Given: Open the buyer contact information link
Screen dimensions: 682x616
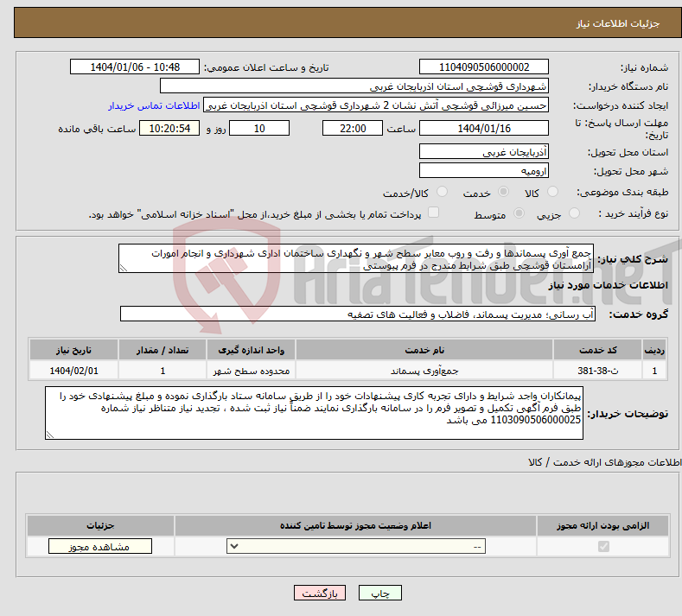Looking at the screenshot, I should click(x=154, y=105).
